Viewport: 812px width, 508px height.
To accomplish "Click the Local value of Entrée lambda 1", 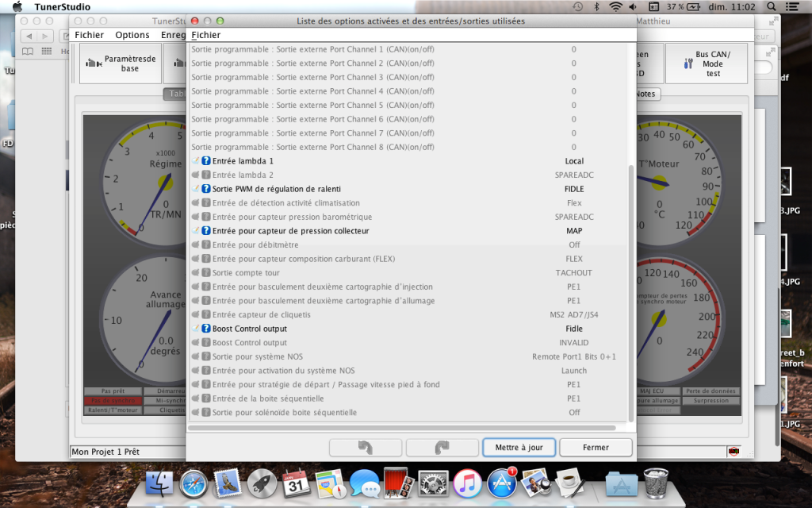I will pos(574,160).
